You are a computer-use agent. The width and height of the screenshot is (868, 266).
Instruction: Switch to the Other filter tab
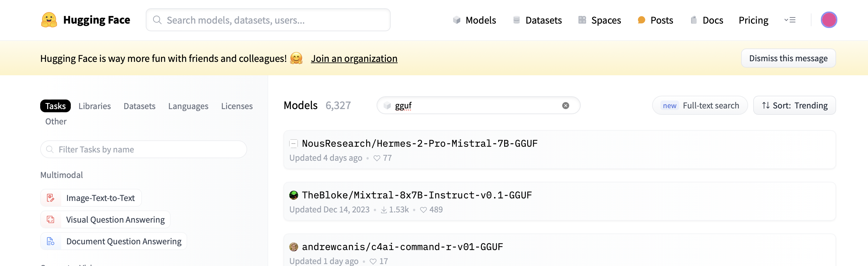(x=56, y=122)
